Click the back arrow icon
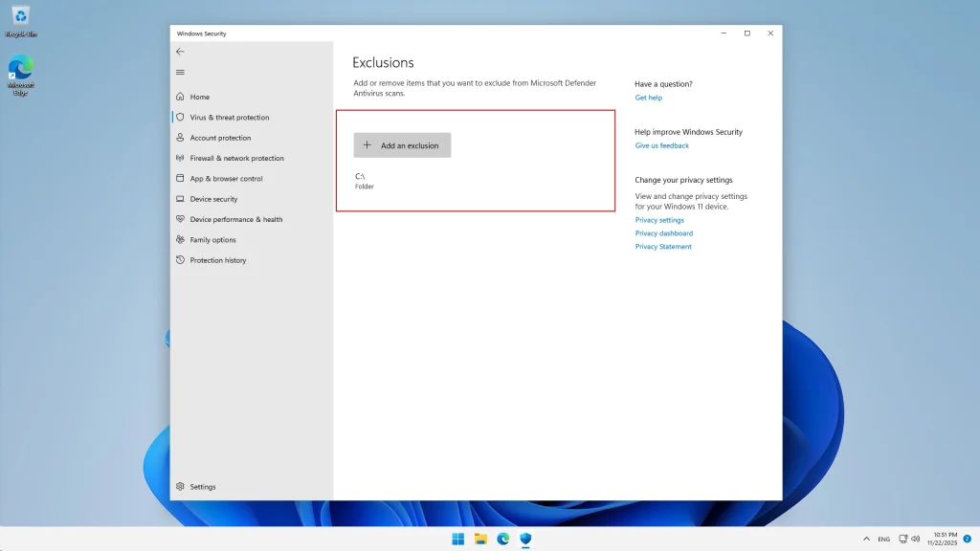The height and width of the screenshot is (551, 980). coord(180,52)
